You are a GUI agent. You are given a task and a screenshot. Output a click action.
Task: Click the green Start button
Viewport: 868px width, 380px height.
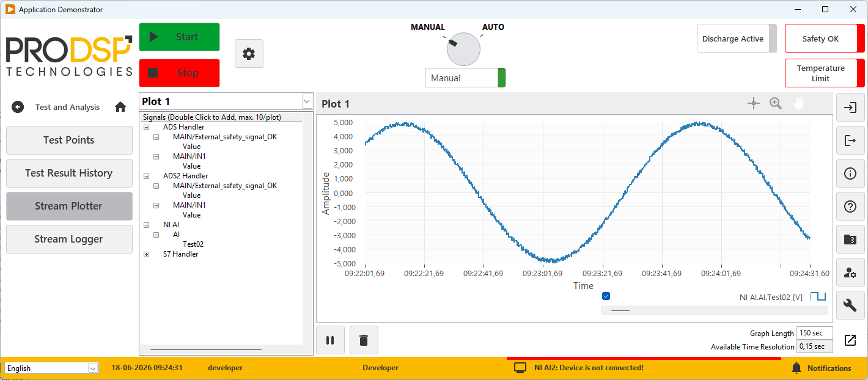179,37
